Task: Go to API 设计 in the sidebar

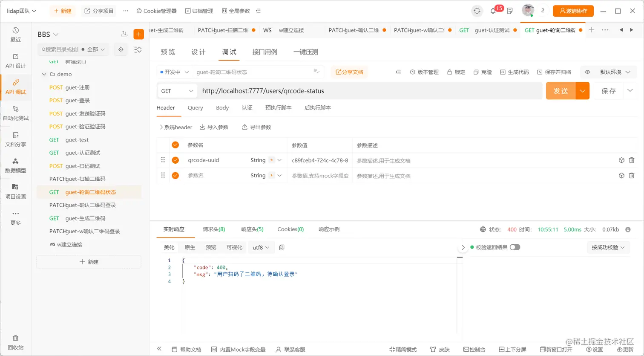Action: 16,61
